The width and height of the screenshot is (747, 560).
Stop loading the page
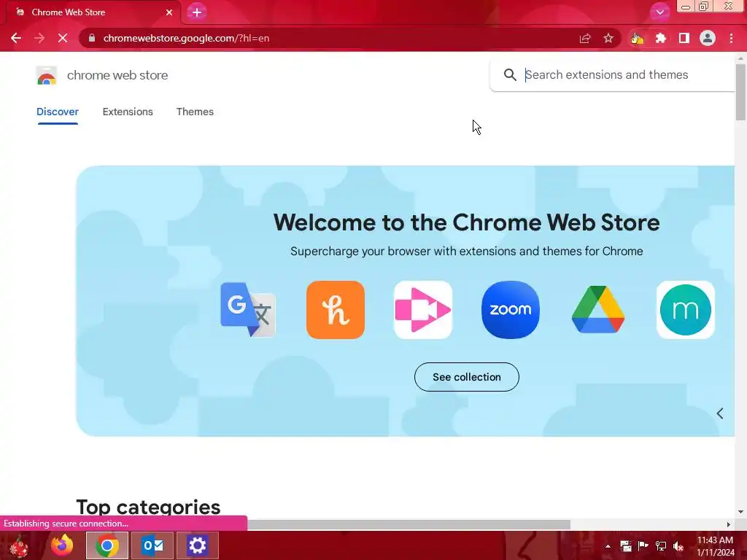pos(63,38)
